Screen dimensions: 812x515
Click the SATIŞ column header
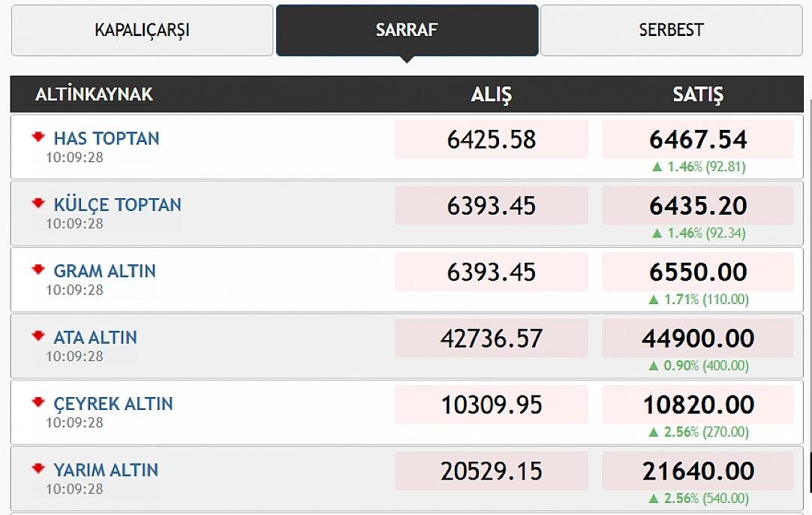pos(697,95)
